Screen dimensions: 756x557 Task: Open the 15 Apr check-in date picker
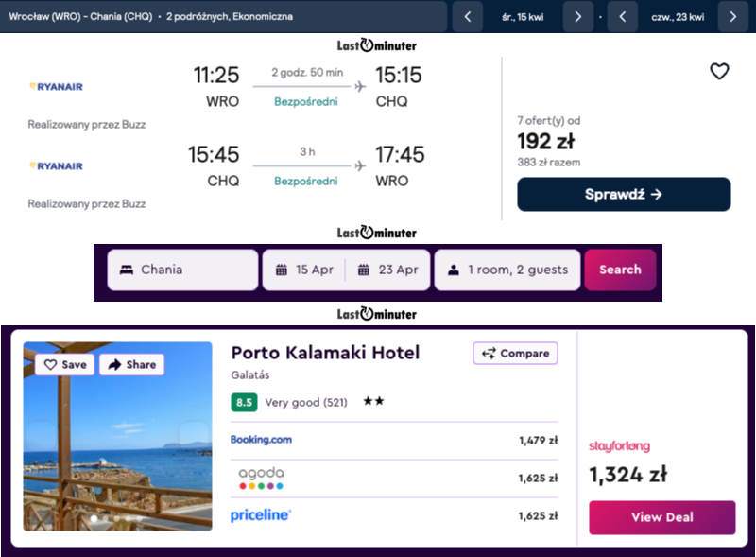[x=304, y=270]
